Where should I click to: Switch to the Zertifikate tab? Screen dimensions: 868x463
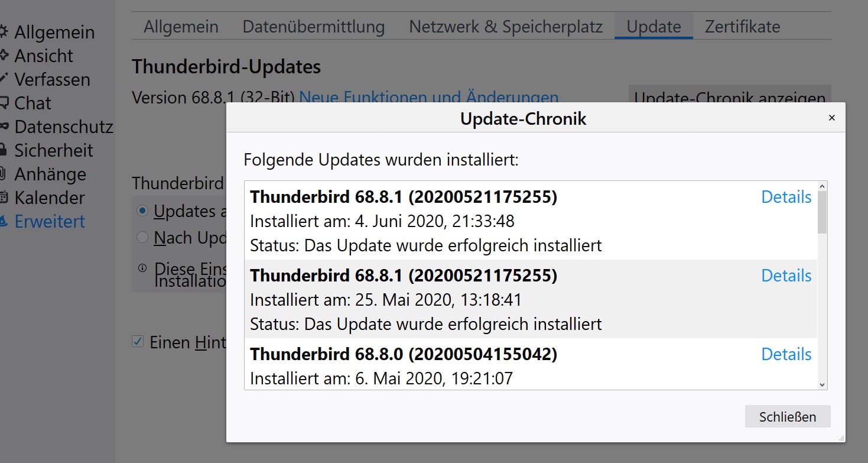click(x=742, y=27)
